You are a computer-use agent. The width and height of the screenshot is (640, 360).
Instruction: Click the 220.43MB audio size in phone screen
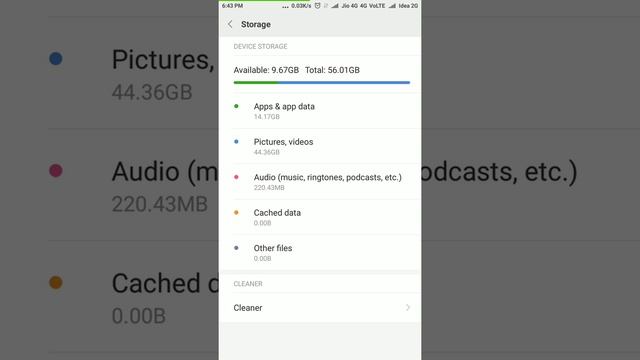tap(269, 188)
